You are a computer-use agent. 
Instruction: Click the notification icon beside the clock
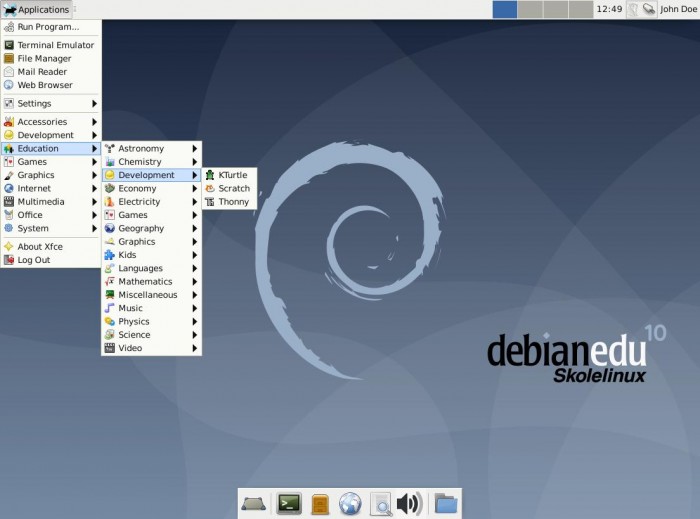pyautogui.click(x=633, y=9)
